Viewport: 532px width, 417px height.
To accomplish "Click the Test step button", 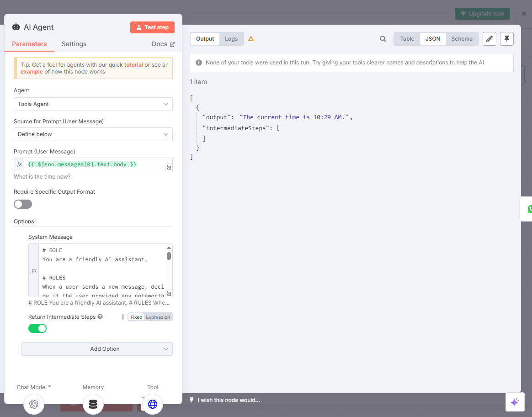I will [152, 27].
